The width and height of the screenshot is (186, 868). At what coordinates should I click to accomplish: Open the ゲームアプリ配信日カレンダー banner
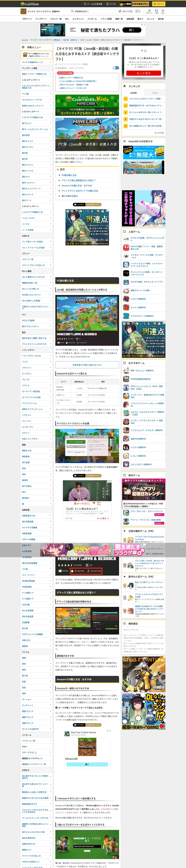(143, 490)
